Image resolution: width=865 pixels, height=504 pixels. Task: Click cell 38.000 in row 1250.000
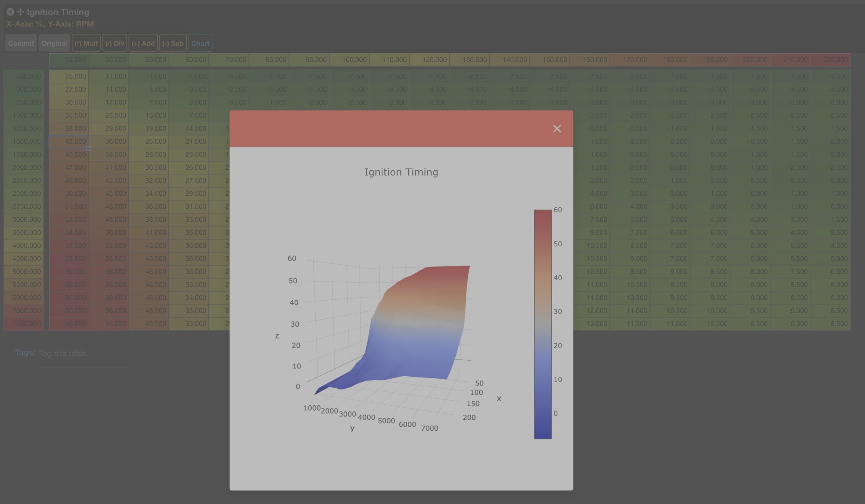click(x=69, y=129)
